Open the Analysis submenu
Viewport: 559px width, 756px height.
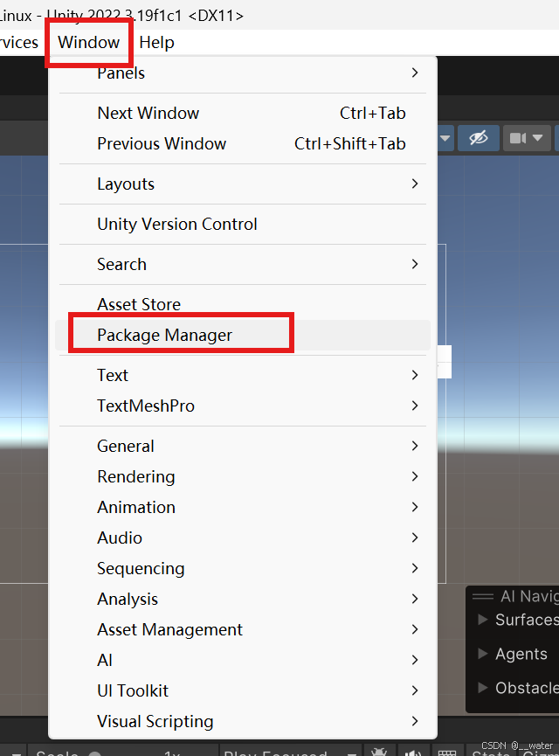(243, 600)
